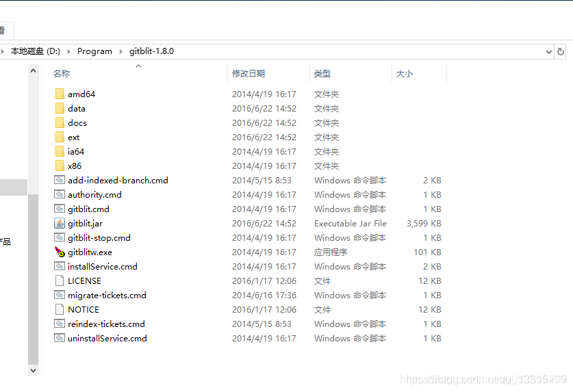Select file gitblit.jar
The width and height of the screenshot is (573, 392).
coord(85,223)
